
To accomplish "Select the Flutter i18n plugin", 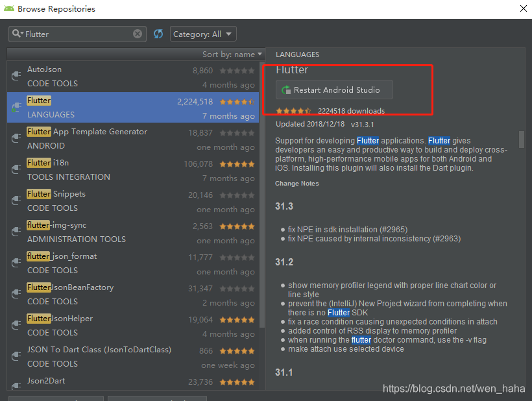I will [133, 169].
